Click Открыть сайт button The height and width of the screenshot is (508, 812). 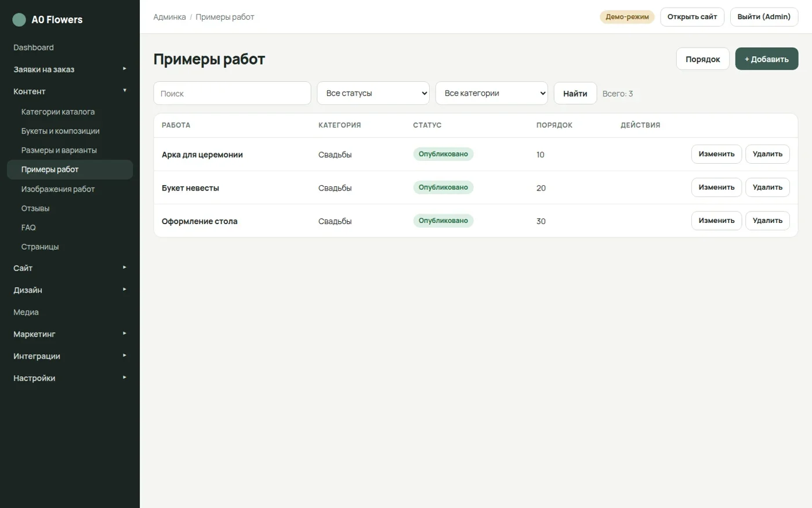point(693,17)
